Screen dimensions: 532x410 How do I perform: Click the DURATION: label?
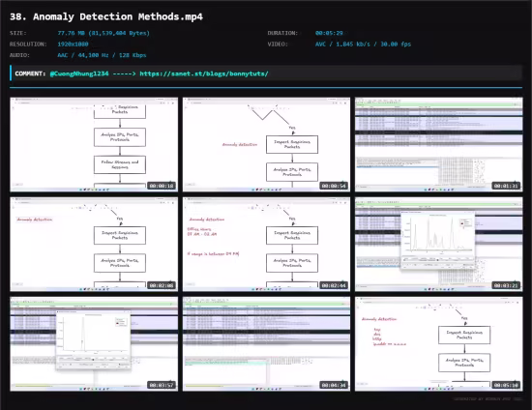(282, 33)
